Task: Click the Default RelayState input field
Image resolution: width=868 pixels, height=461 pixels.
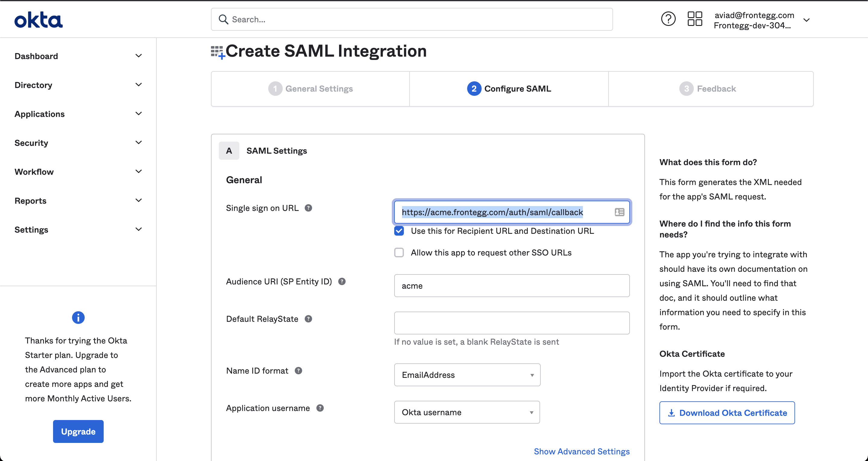Action: point(511,323)
